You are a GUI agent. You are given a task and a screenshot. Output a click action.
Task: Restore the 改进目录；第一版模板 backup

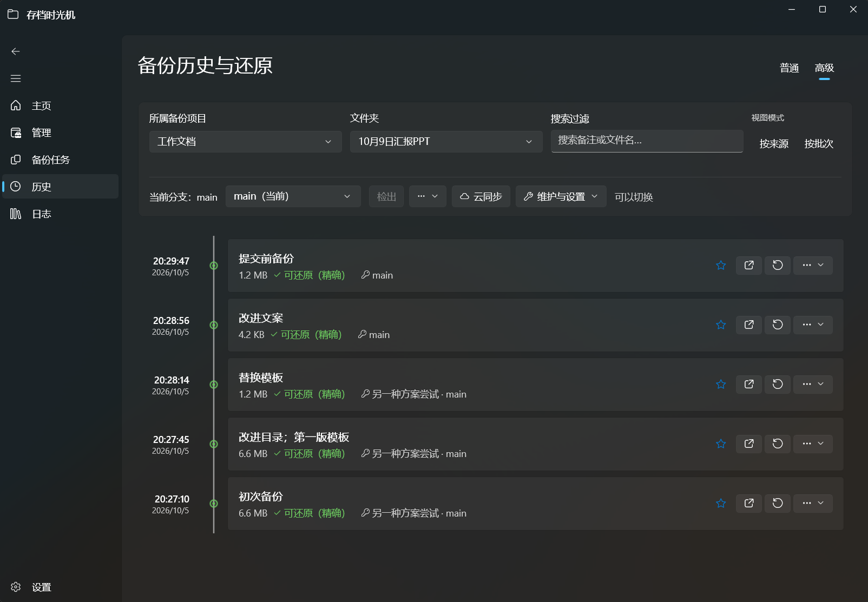[x=778, y=444]
